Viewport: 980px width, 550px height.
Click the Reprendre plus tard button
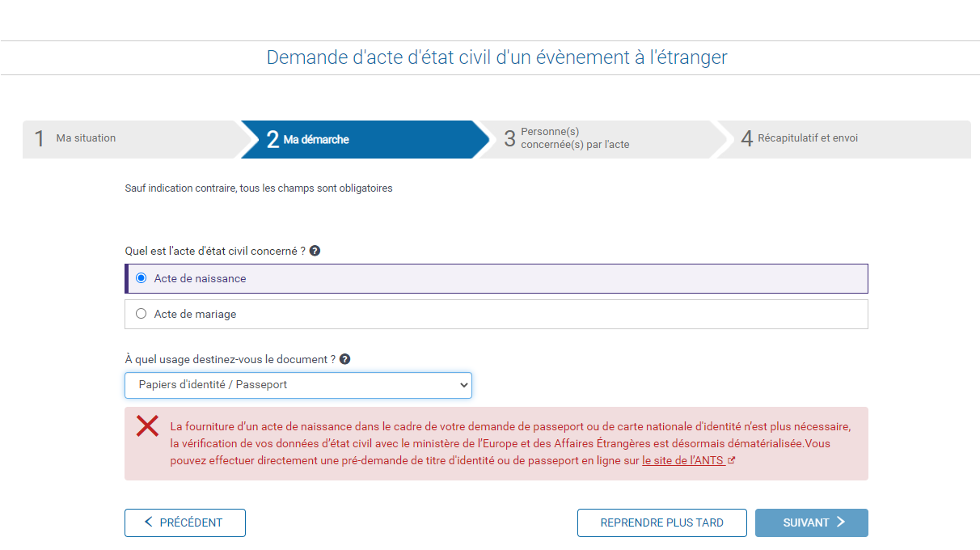pyautogui.click(x=661, y=522)
